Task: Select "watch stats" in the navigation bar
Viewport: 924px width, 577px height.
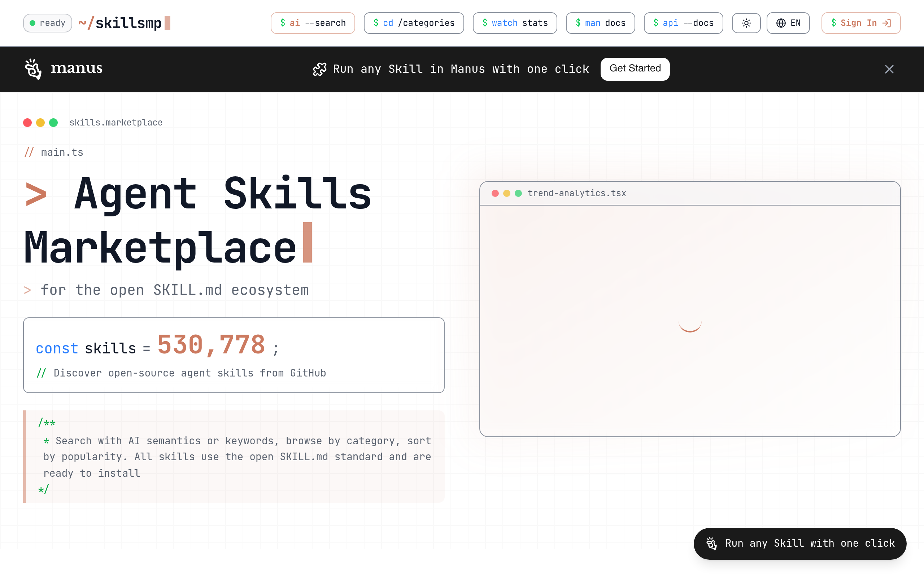Action: coord(515,23)
